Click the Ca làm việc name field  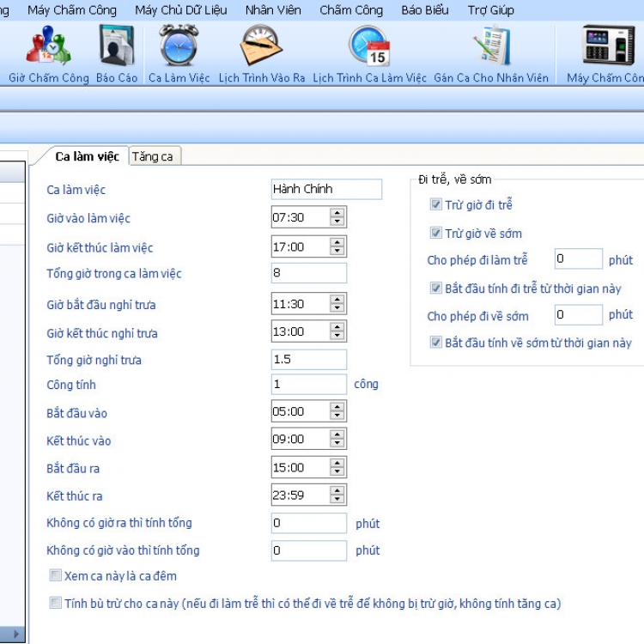click(x=325, y=189)
